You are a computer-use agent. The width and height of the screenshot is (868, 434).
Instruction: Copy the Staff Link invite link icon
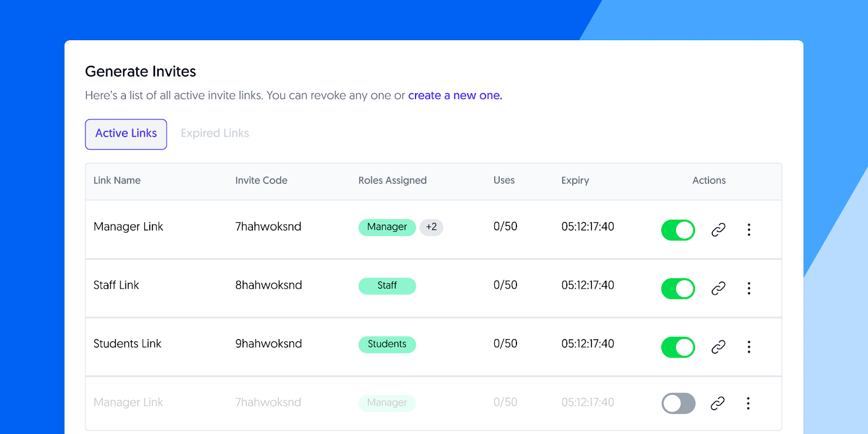click(718, 288)
